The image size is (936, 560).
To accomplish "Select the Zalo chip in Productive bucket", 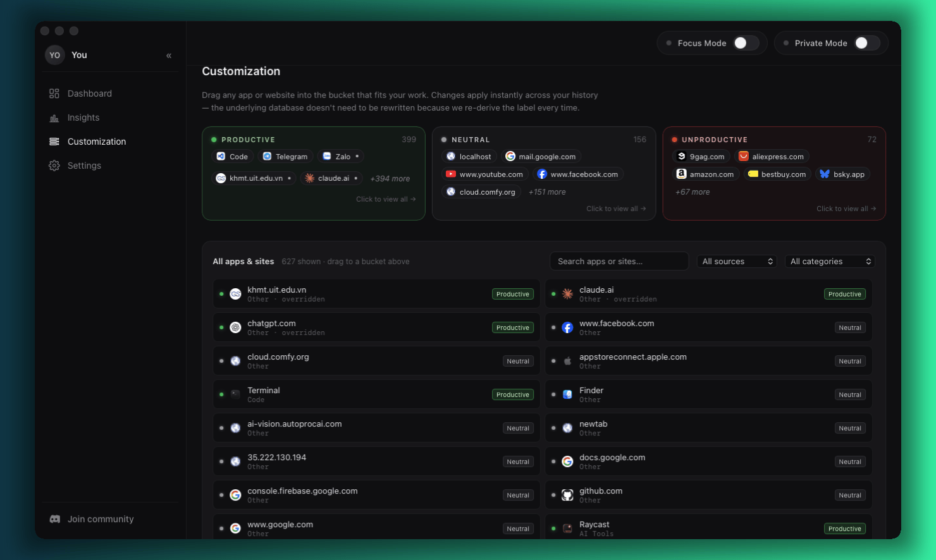I will click(340, 157).
